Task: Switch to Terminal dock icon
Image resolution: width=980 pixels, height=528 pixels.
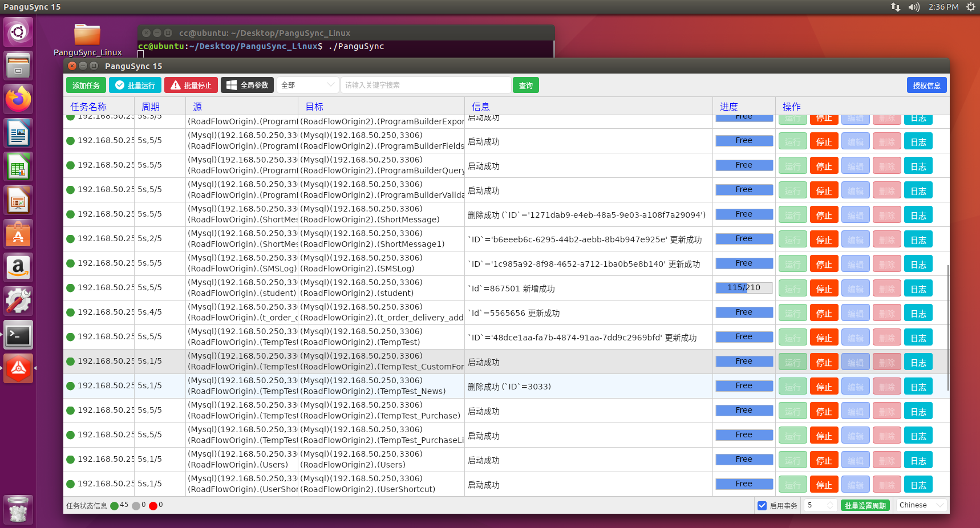Action: pyautogui.click(x=18, y=335)
